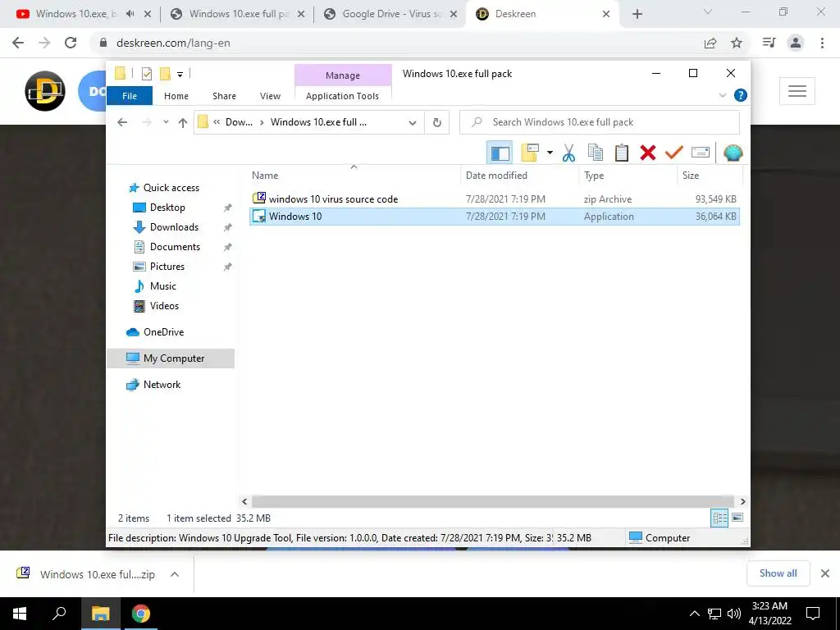The width and height of the screenshot is (840, 630).
Task: Switch to the Google Drive - Virus browser tab
Action: click(x=391, y=14)
